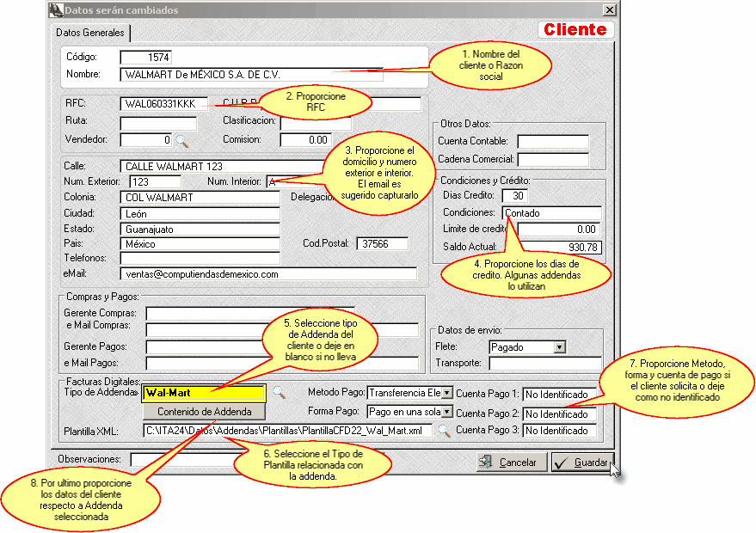The image size is (756, 533).
Task: Select the Cuenta Pago 2 field
Action: click(560, 414)
